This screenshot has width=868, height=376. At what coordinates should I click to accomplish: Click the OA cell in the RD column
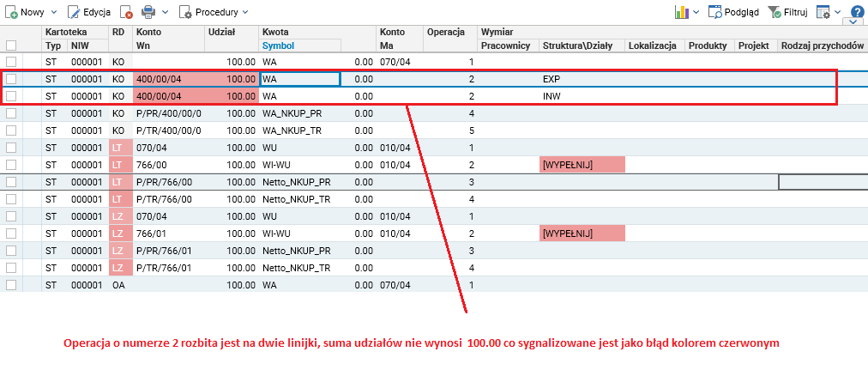pyautogui.click(x=120, y=285)
